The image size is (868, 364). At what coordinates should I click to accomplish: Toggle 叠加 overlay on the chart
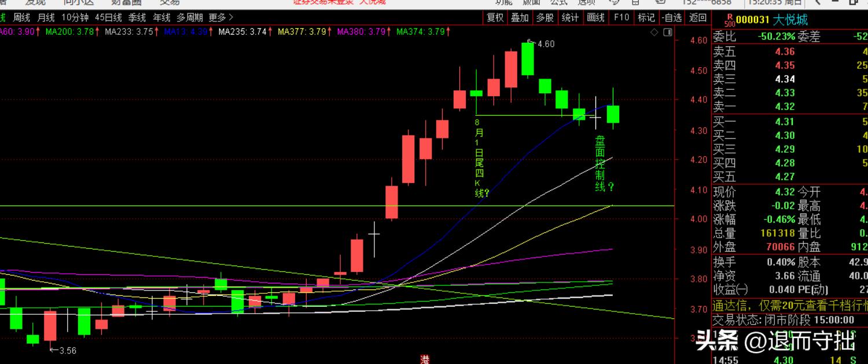click(520, 18)
